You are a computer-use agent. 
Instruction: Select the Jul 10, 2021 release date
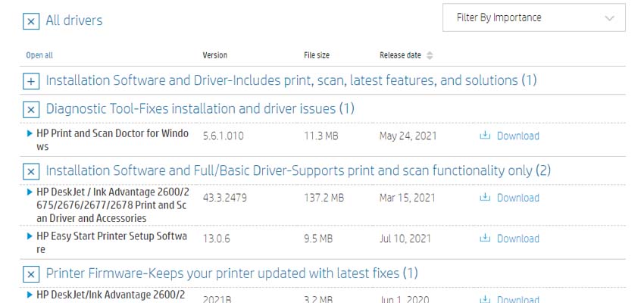point(405,239)
